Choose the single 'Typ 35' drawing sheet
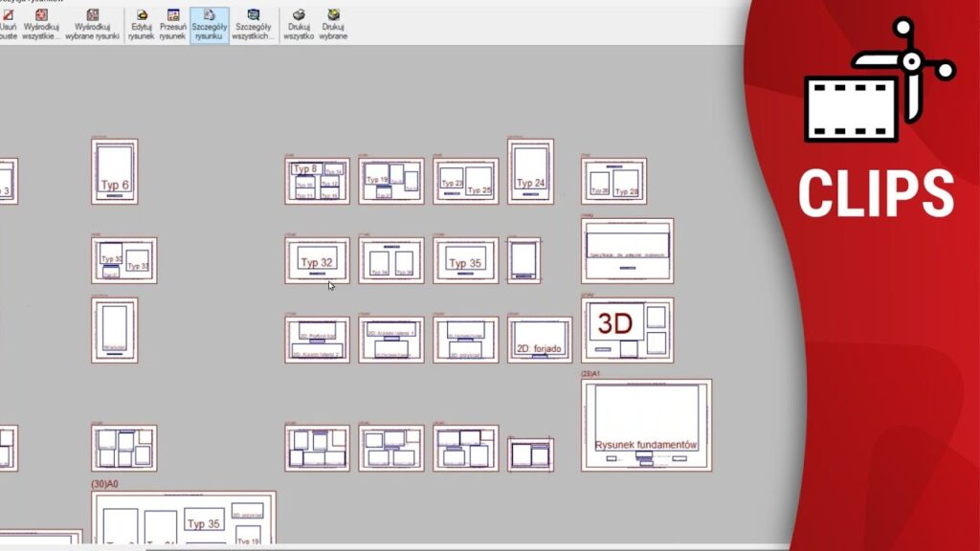The width and height of the screenshot is (980, 551). coord(465,260)
